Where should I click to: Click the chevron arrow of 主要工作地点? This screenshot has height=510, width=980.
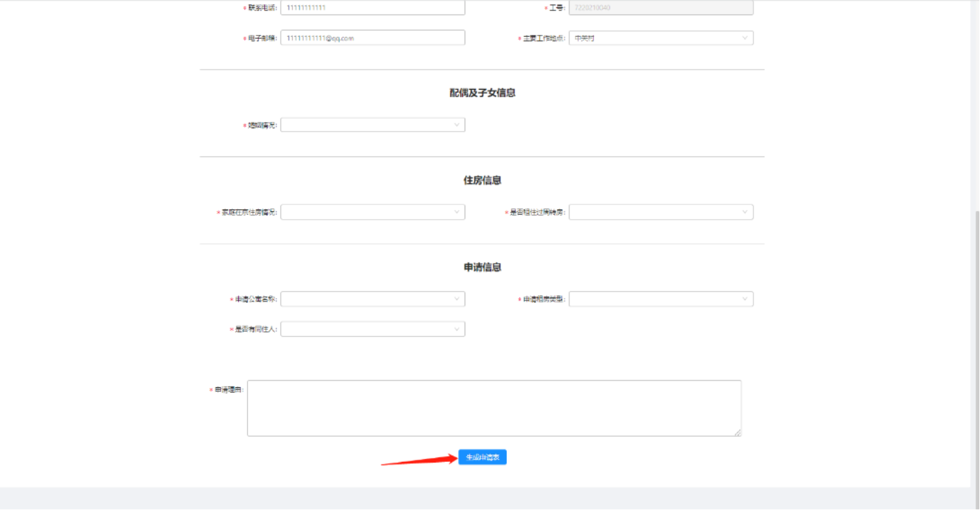744,38
